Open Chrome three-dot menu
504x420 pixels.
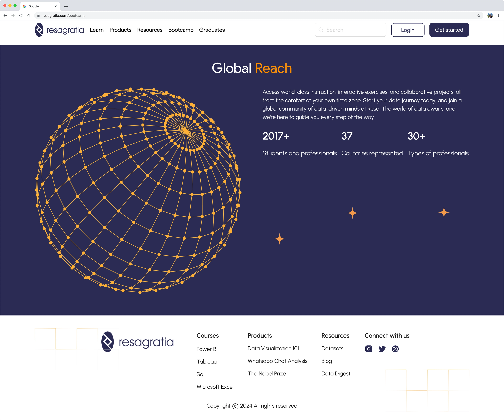pyautogui.click(x=498, y=16)
